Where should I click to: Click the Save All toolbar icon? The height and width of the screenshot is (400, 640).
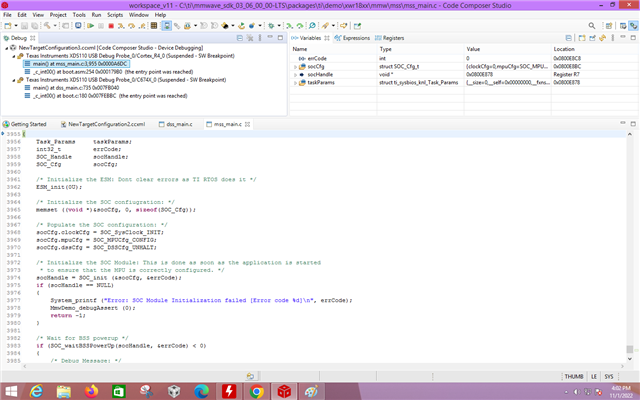[x=35, y=26]
